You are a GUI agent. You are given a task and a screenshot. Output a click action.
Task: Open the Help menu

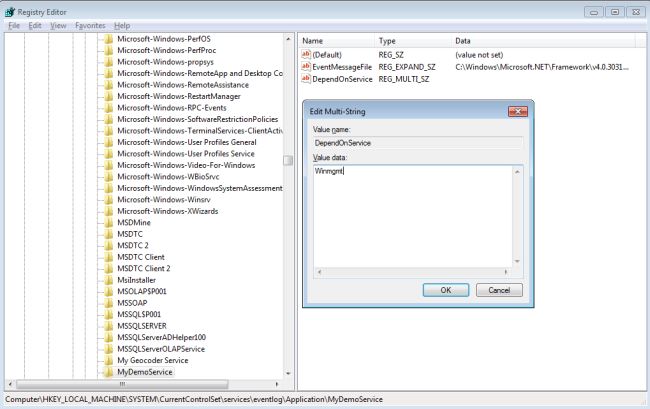122,26
